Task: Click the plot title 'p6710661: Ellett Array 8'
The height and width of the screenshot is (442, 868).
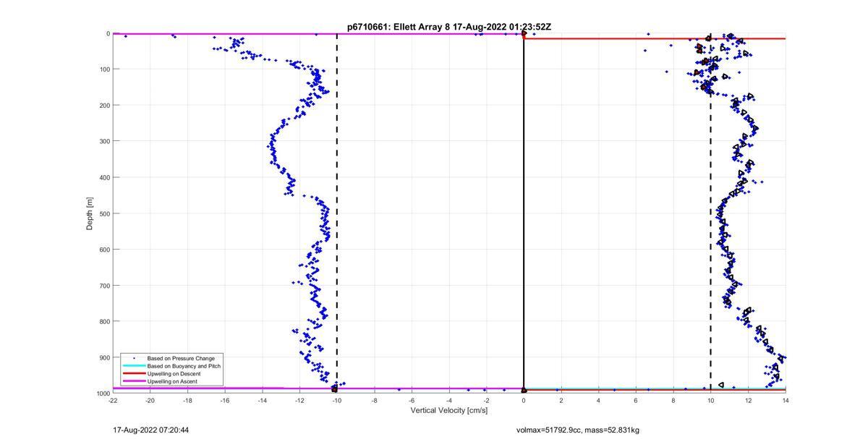Action: click(x=398, y=27)
